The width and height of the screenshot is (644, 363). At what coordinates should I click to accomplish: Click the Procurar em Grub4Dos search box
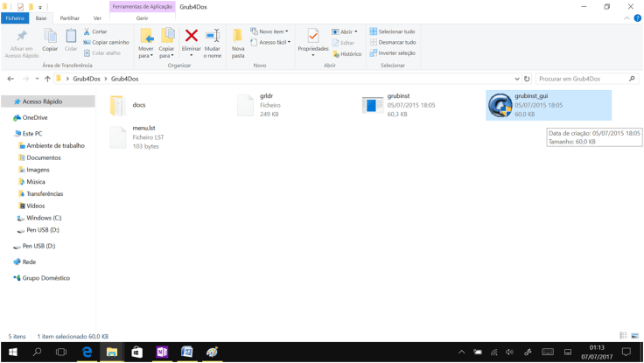coord(580,79)
